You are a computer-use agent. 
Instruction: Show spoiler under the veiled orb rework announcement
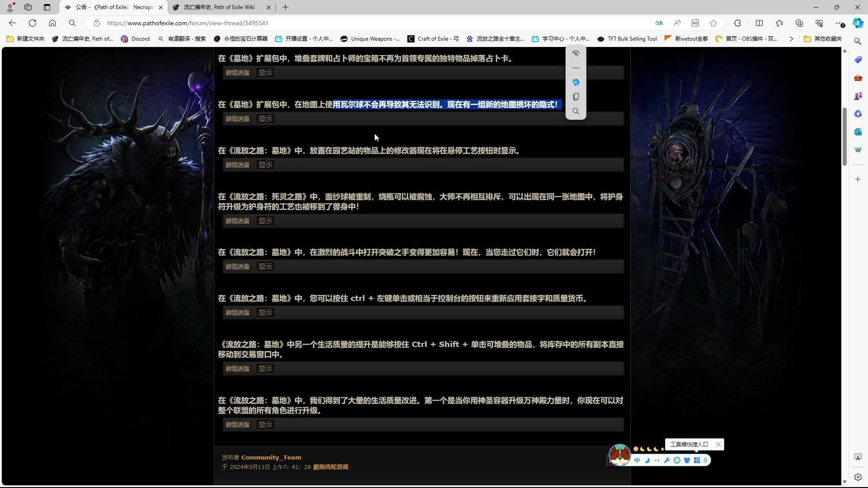tap(265, 221)
